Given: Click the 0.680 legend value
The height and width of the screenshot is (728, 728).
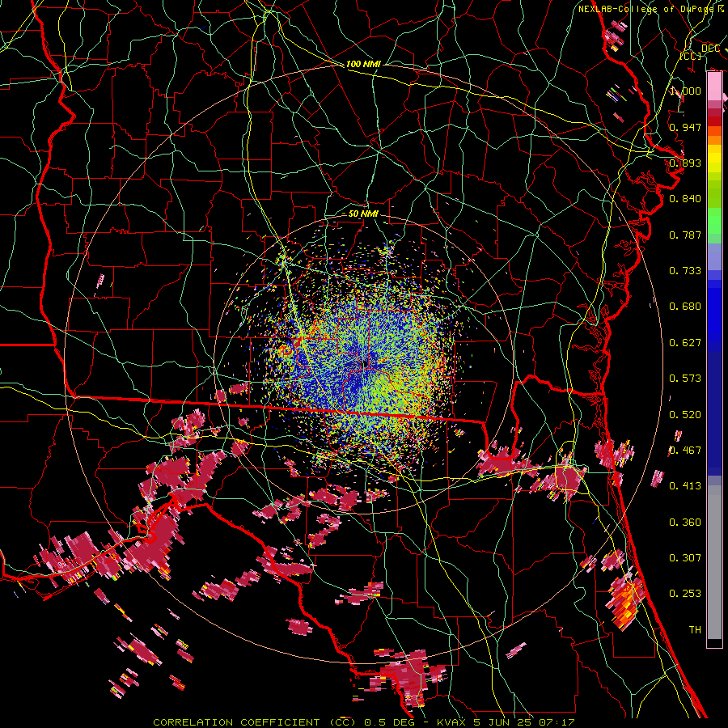Looking at the screenshot, I should [685, 307].
